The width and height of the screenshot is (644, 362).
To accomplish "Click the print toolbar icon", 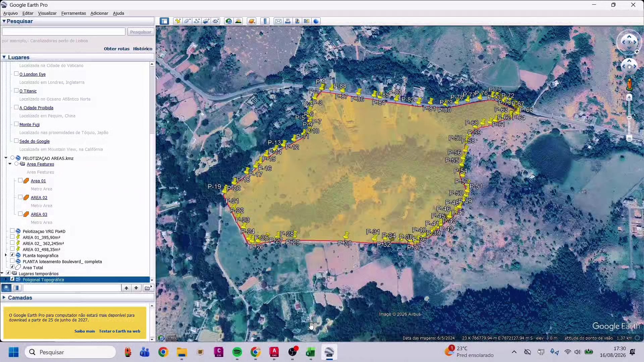I will [x=288, y=21].
